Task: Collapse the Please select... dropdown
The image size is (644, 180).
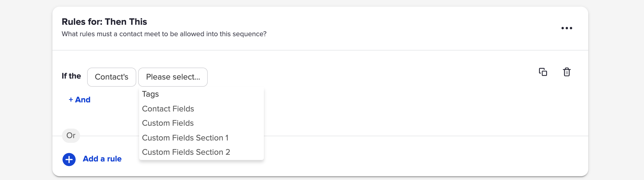Action: (x=173, y=77)
